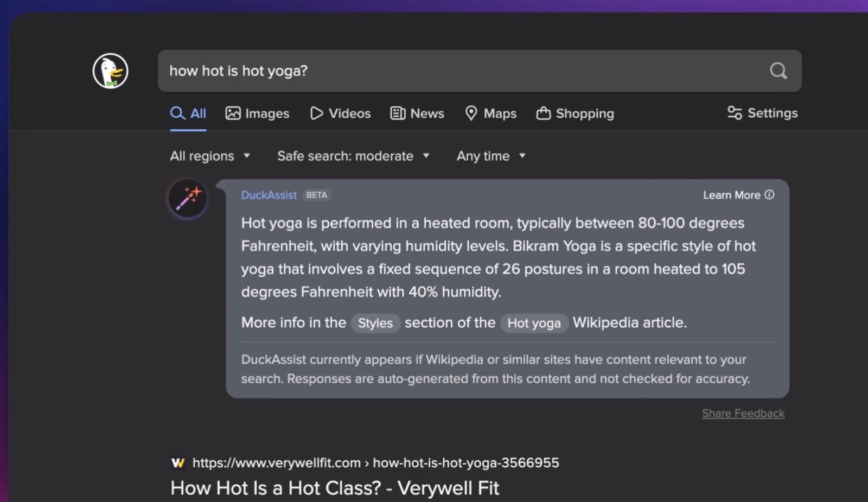The image size is (868, 502).
Task: Click the Verywell Fit favicon
Action: (x=178, y=463)
